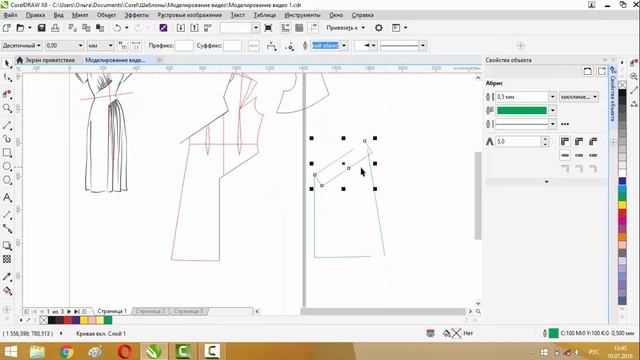Add a new document tab with plus

click(x=160, y=60)
